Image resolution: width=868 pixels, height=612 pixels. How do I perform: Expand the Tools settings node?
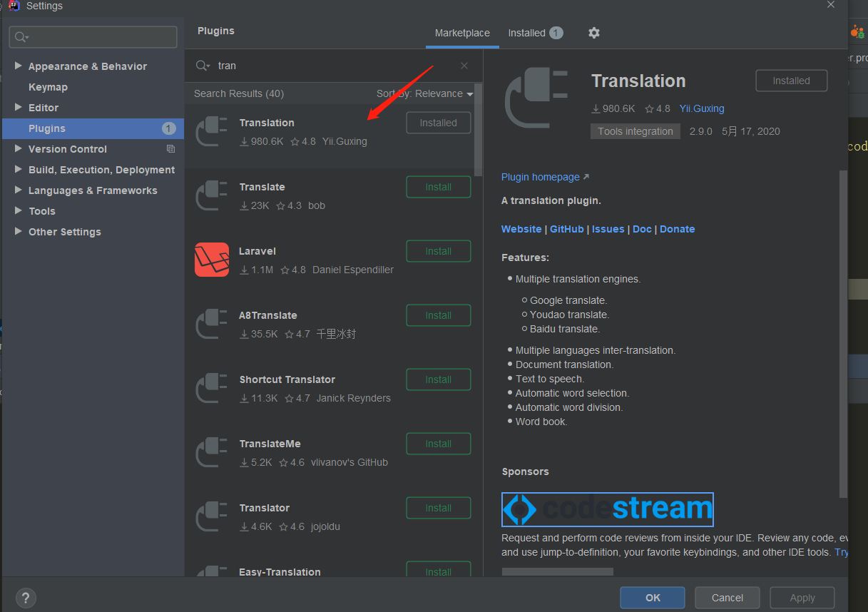point(19,211)
